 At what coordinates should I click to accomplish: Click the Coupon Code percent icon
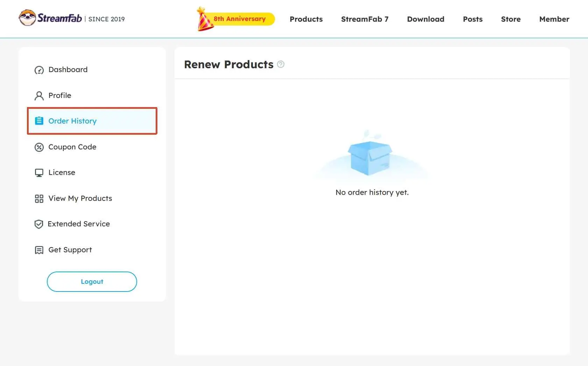[39, 147]
